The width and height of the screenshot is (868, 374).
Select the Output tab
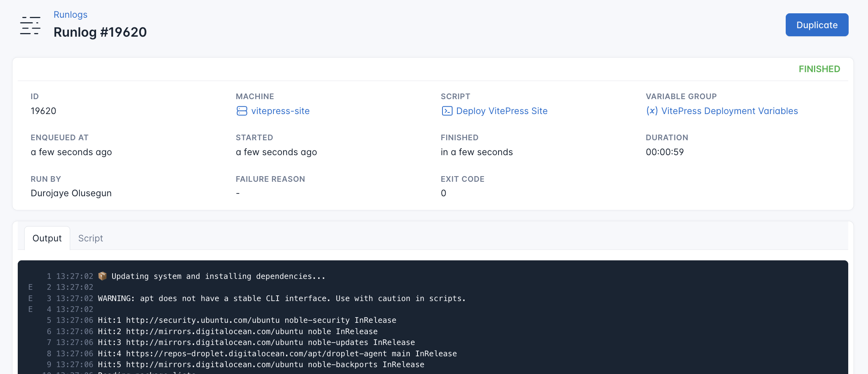coord(47,238)
